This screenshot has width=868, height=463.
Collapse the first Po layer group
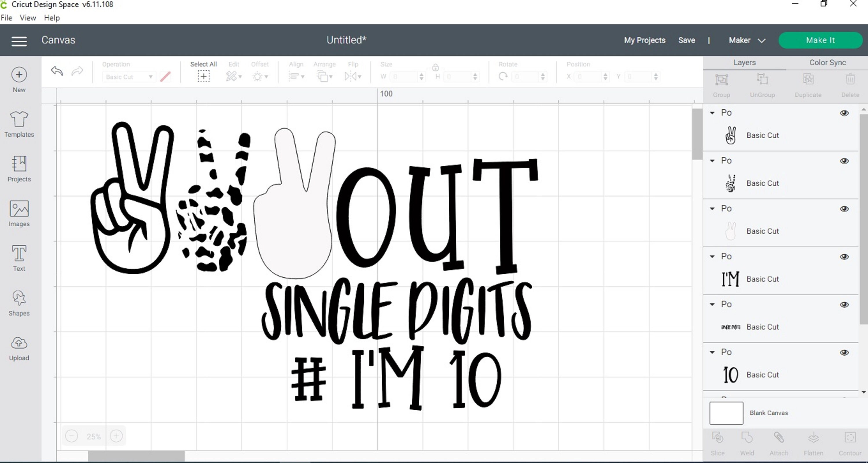coord(712,113)
